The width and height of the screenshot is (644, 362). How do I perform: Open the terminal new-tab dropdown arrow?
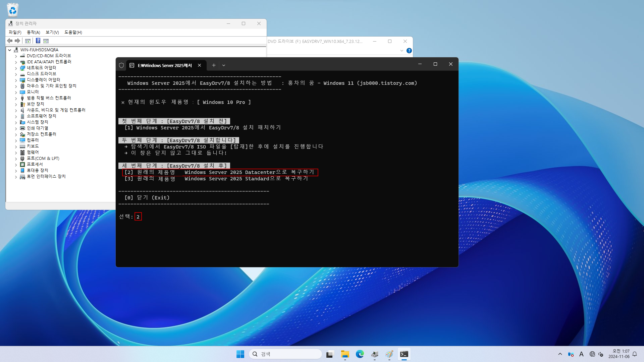224,65
